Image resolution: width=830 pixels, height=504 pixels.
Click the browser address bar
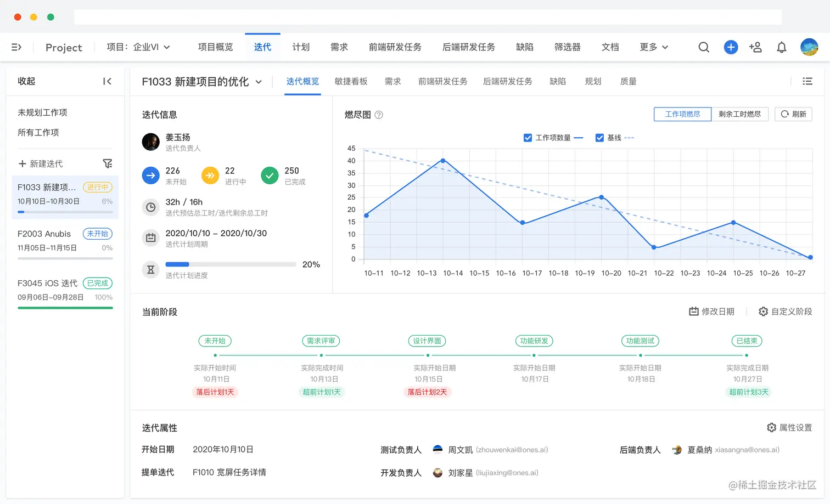[428, 17]
